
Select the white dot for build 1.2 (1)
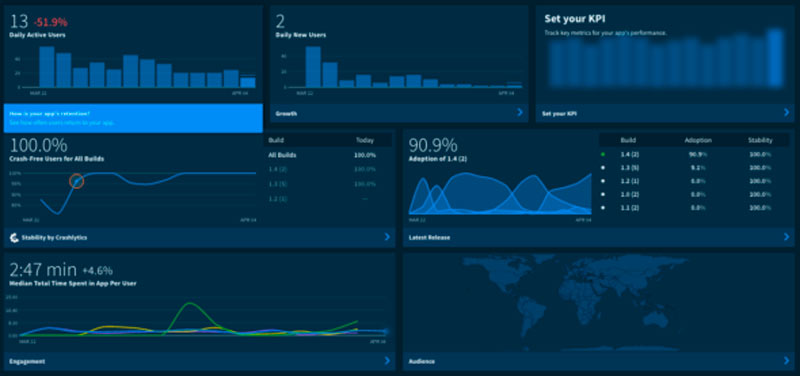coord(603,181)
